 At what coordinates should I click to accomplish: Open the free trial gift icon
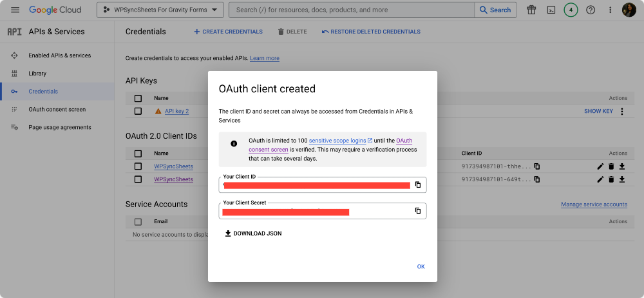pos(531,10)
